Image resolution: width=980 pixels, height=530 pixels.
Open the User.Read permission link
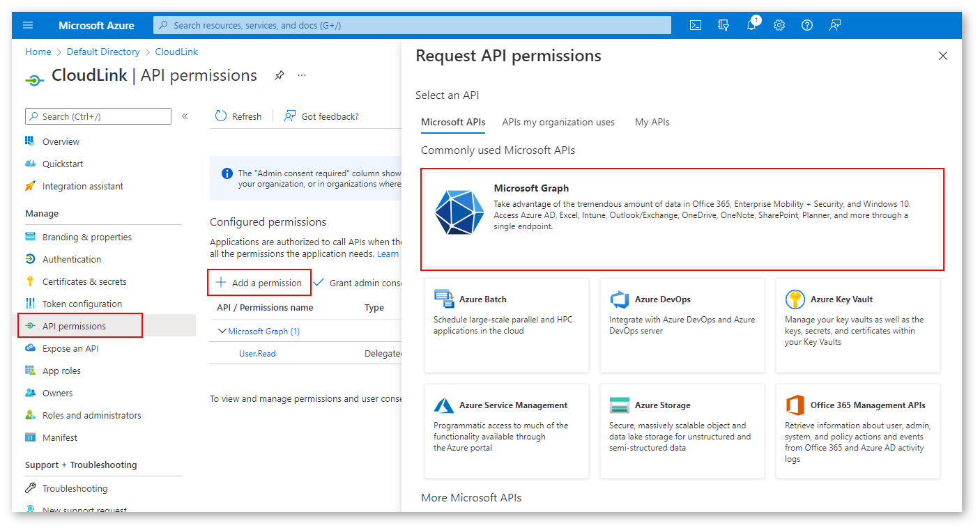(x=257, y=354)
